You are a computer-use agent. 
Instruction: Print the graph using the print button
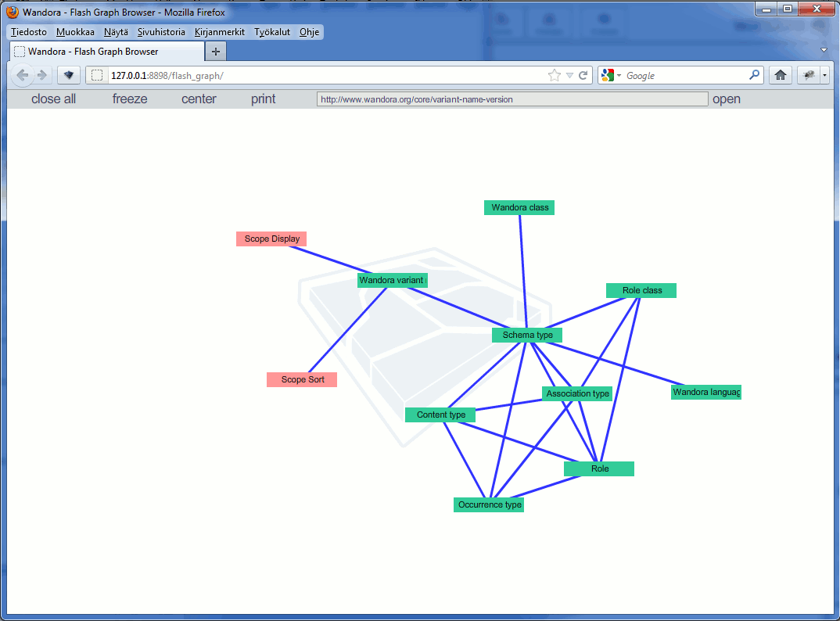coord(263,99)
